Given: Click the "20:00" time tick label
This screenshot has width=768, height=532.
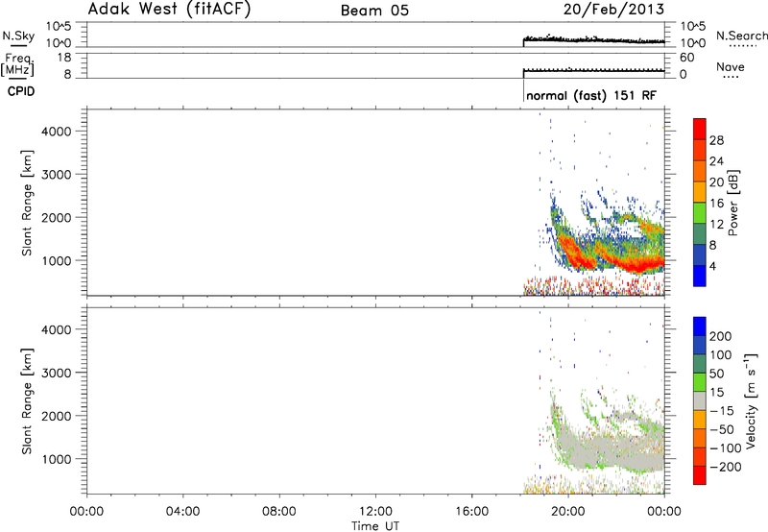Looking at the screenshot, I should (x=568, y=512).
